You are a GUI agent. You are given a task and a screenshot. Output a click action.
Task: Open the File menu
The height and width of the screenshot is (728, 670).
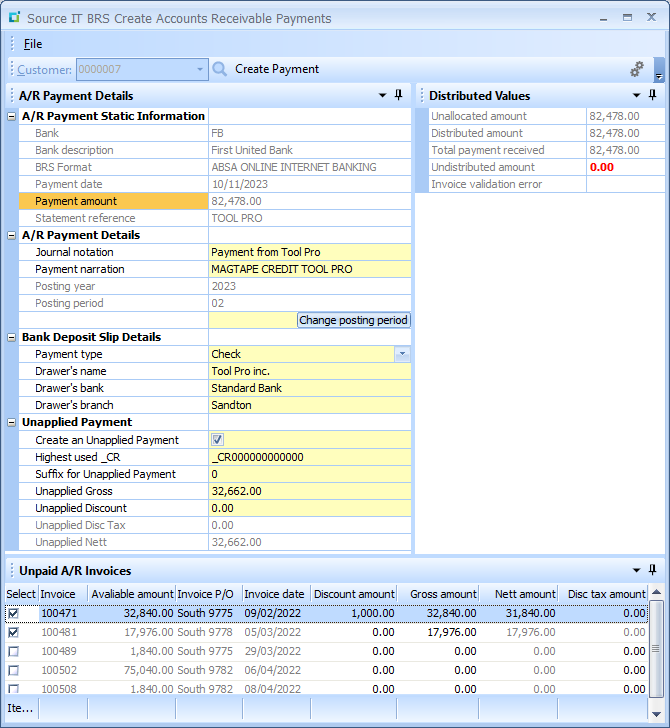tap(33, 44)
